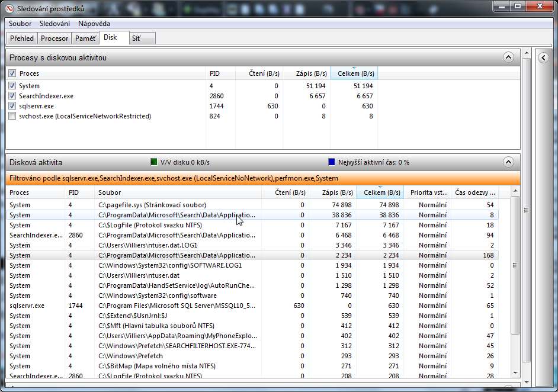Expand the right-side graph pane arrow
558x392 pixels.
[543, 57]
